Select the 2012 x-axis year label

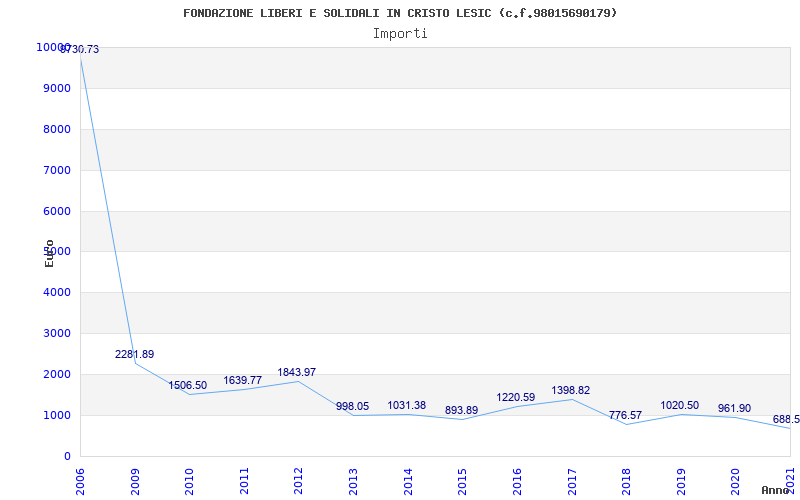(298, 479)
